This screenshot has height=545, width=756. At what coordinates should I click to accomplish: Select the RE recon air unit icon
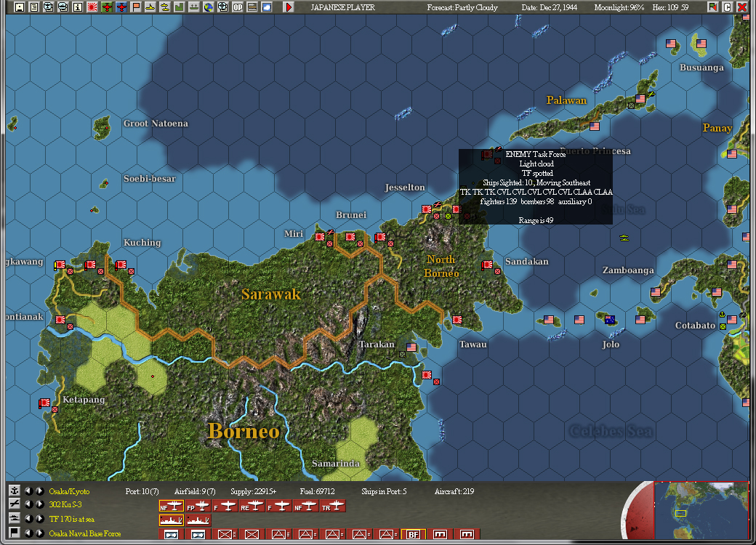click(x=252, y=506)
